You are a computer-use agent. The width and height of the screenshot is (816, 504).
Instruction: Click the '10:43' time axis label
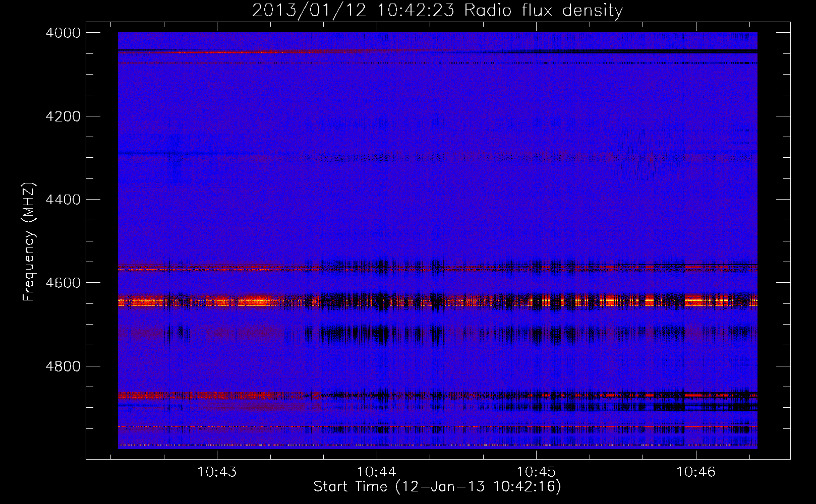tap(217, 472)
